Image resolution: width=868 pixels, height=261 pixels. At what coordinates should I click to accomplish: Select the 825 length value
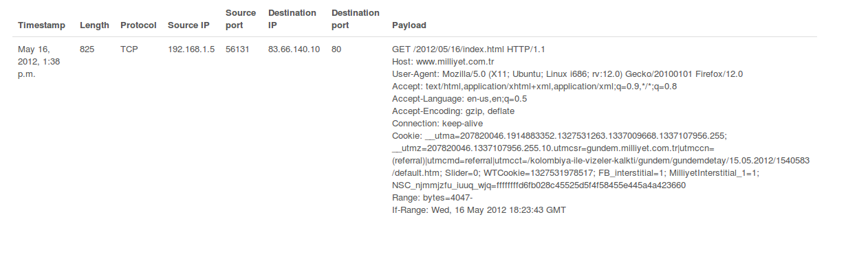click(x=87, y=49)
